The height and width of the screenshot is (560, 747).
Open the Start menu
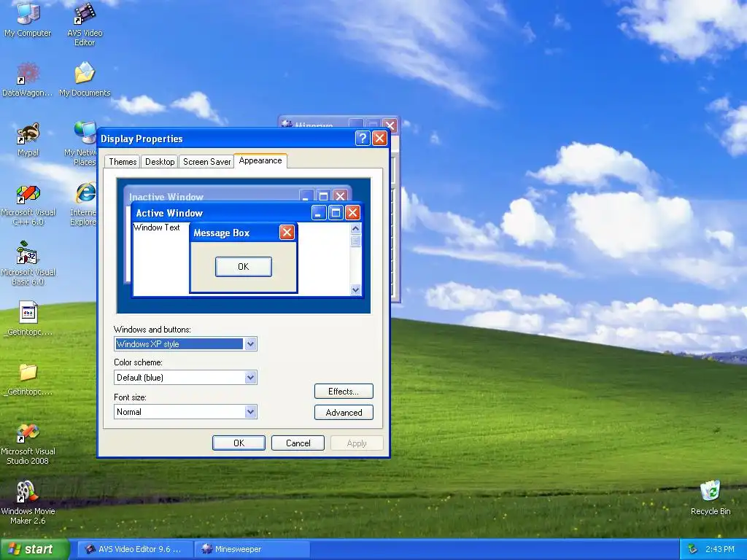(x=34, y=549)
